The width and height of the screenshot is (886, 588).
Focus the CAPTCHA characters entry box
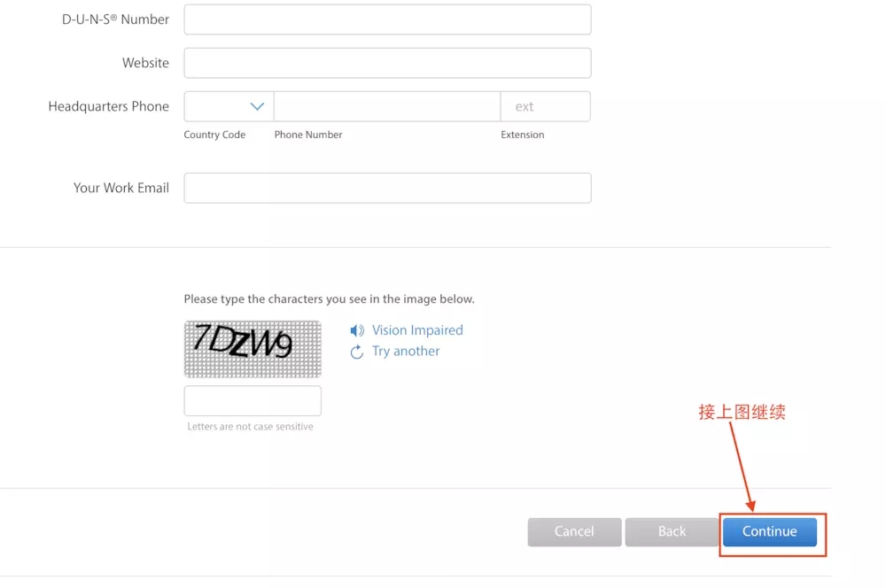253,400
